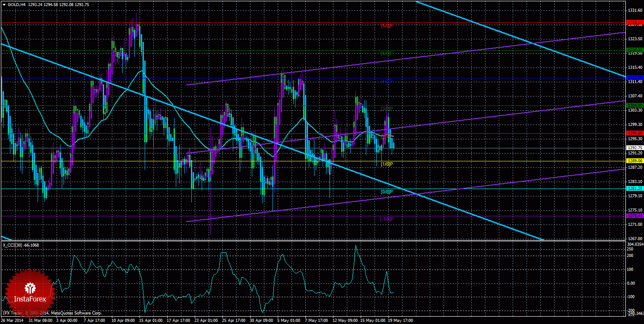Screen dimensions: 644x324
Task: Select the [0/8]P Murrey level label
Action: coord(387,192)
